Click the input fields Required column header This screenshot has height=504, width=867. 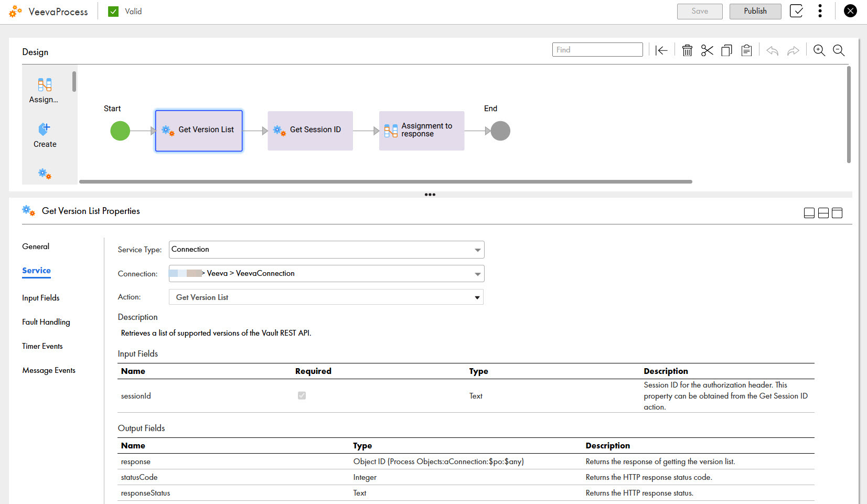(x=313, y=371)
